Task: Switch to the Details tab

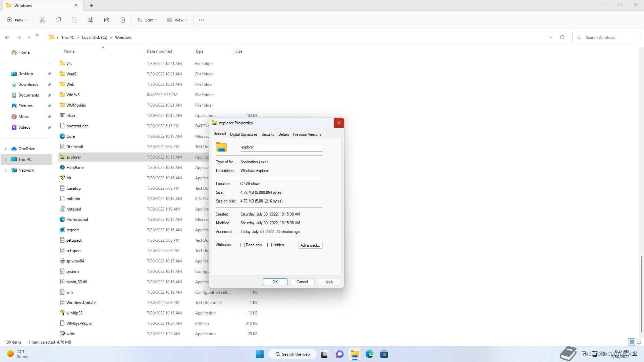Action: point(284,134)
